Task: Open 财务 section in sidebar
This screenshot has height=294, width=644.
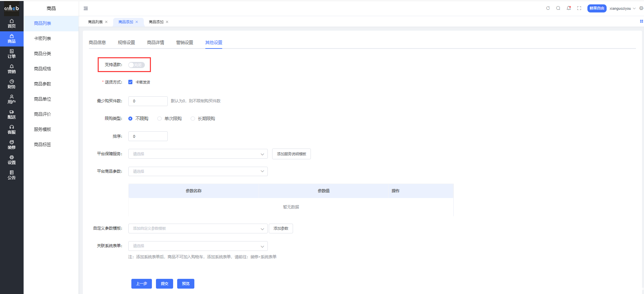Action: [x=12, y=84]
